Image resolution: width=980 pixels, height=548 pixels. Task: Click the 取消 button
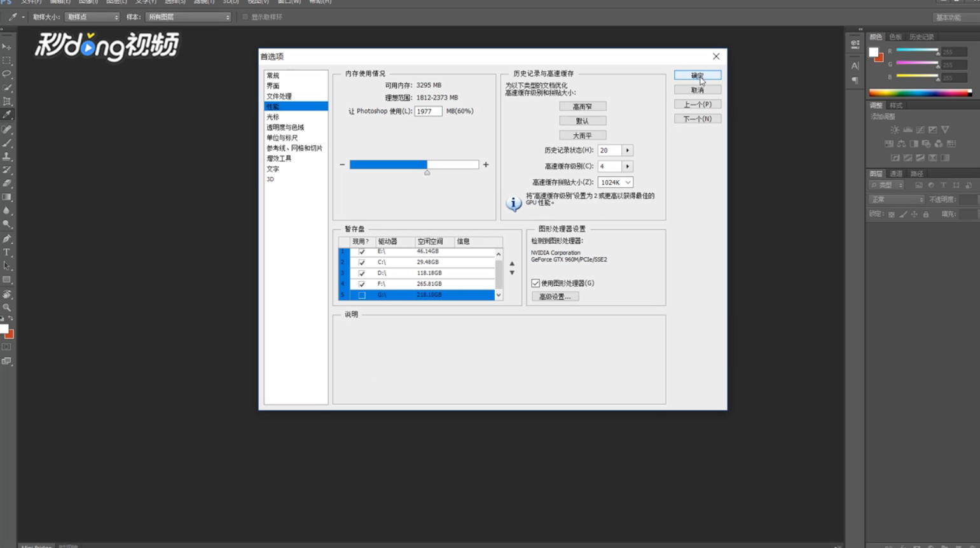click(698, 90)
